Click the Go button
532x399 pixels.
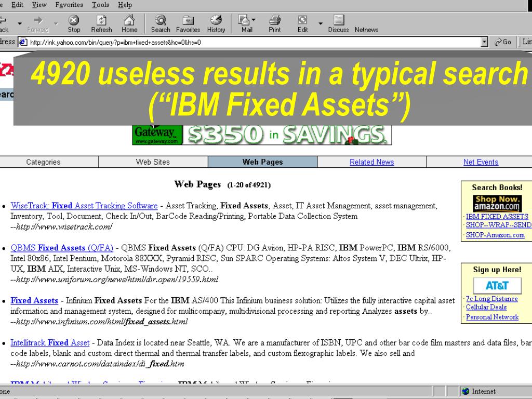coord(503,42)
